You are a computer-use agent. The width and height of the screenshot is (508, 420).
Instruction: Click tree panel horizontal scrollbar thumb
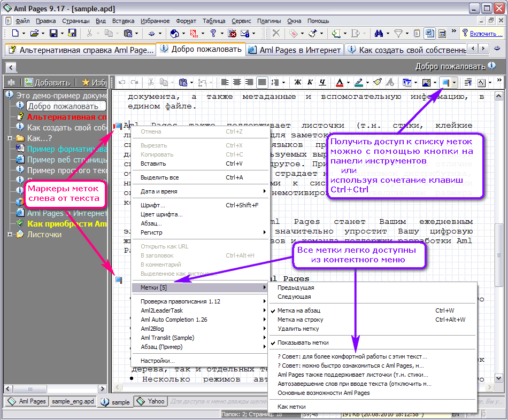coord(30,388)
